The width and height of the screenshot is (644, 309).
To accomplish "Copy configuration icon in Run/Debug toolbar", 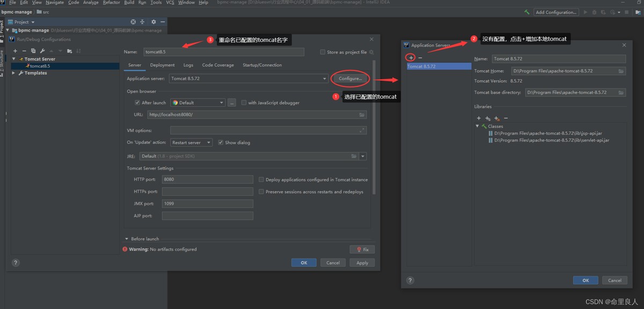I will [x=33, y=51].
